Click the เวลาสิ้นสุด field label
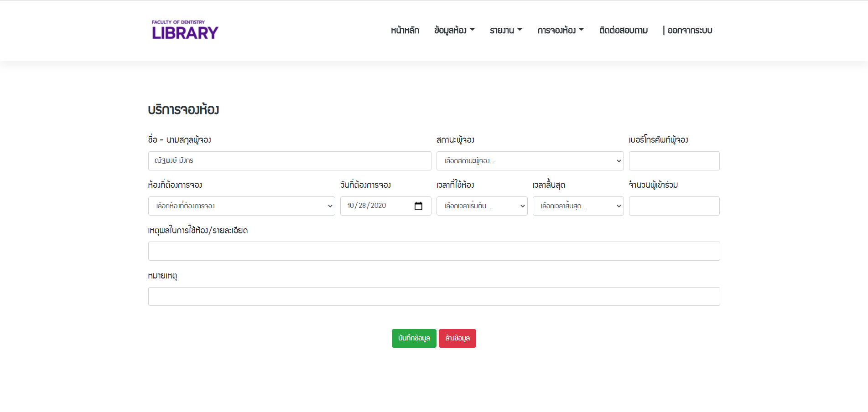Viewport: 868px width, 412px height. pyautogui.click(x=549, y=185)
